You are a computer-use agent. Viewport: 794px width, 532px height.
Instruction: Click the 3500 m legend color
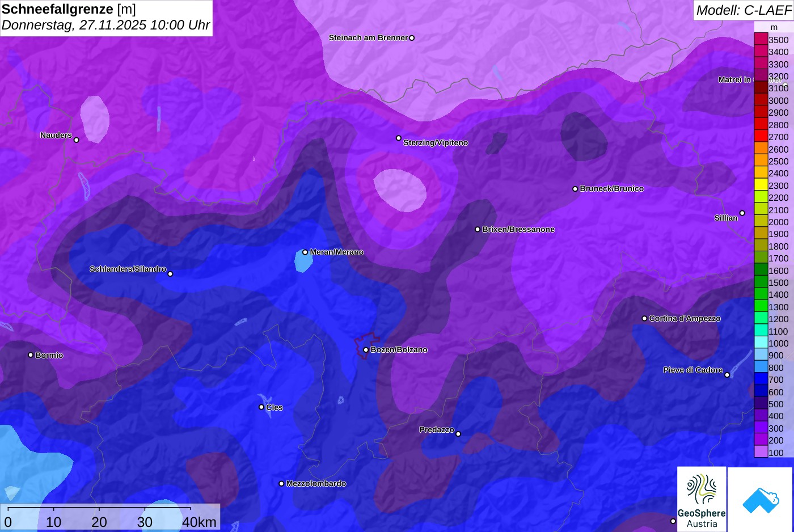pyautogui.click(x=761, y=39)
